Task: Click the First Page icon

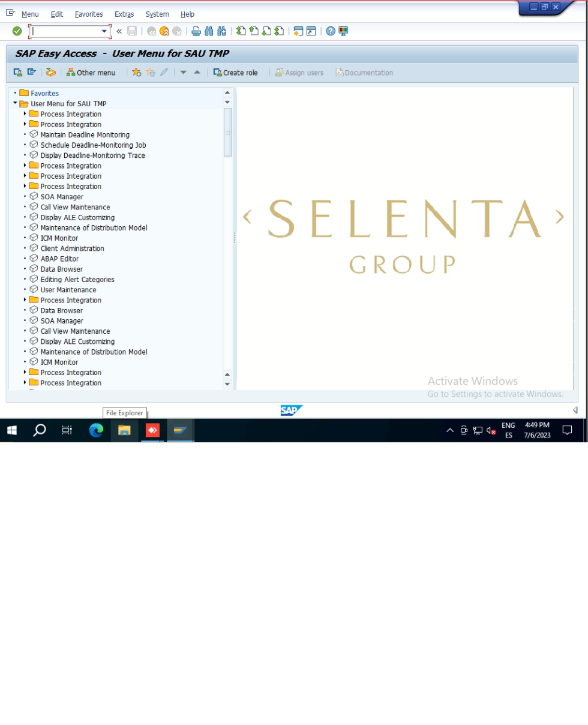Action: click(x=241, y=31)
